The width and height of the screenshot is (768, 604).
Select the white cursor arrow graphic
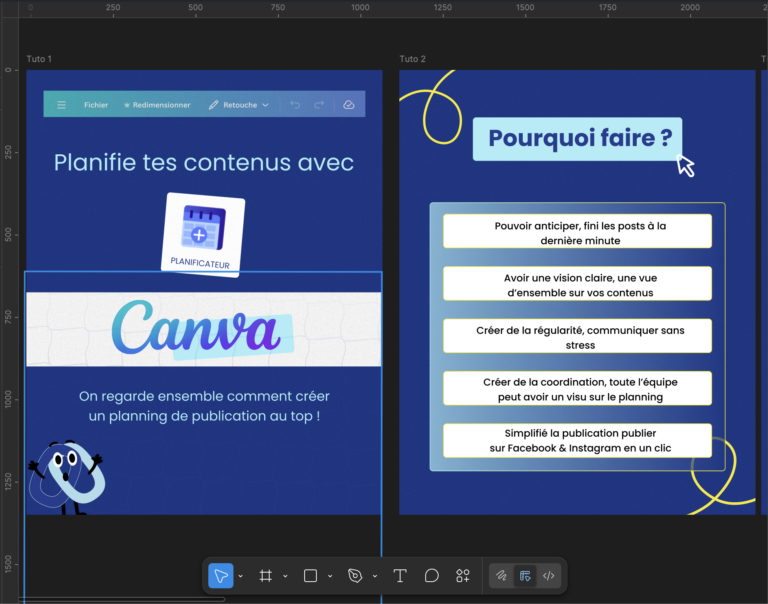point(686,166)
